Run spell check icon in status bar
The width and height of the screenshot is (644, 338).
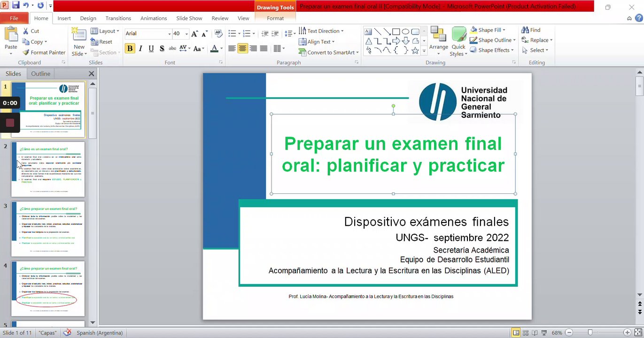pyautogui.click(x=68, y=332)
